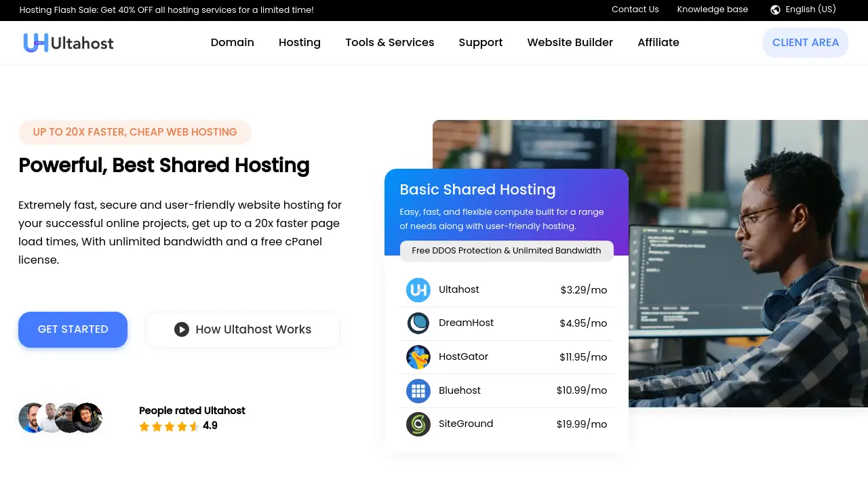Image resolution: width=868 pixels, height=488 pixels.
Task: Click the reviewer avatar photos
Action: point(60,418)
